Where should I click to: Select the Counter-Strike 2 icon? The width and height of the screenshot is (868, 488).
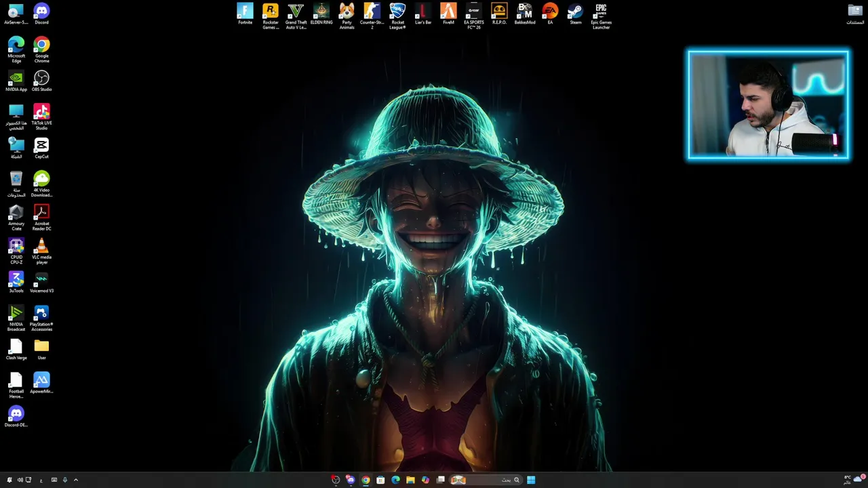point(372,16)
